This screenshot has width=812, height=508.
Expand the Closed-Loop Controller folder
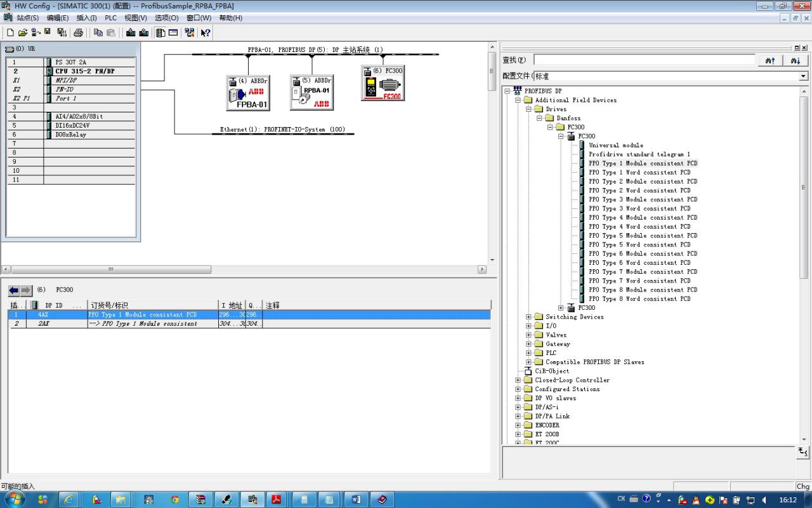click(x=518, y=380)
